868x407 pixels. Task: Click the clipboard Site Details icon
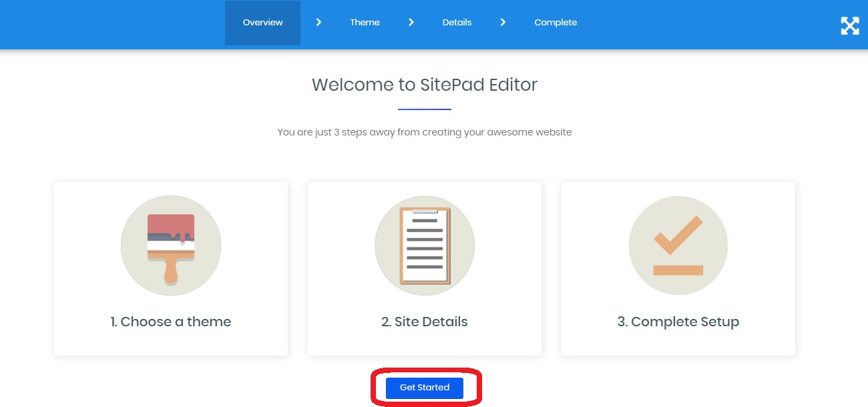click(x=425, y=246)
